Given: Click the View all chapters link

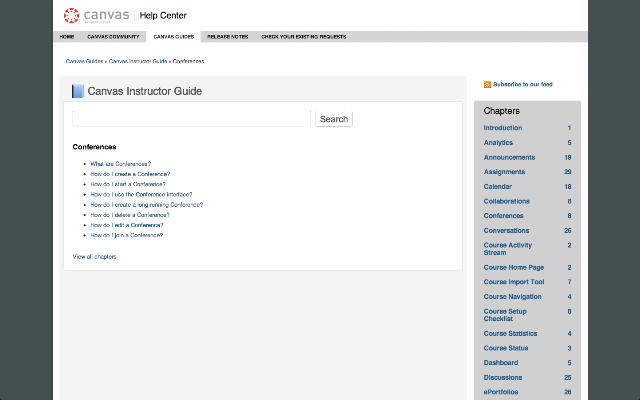Looking at the screenshot, I should 94,257.
